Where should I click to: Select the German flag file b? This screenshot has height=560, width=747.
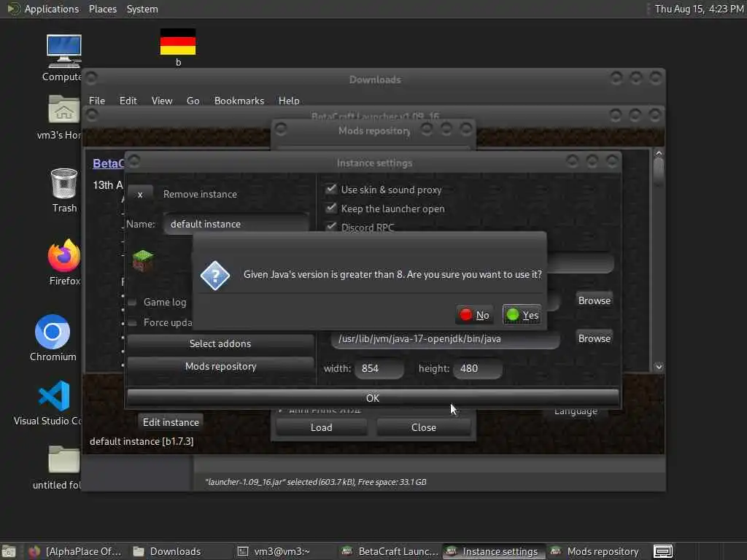tap(178, 42)
